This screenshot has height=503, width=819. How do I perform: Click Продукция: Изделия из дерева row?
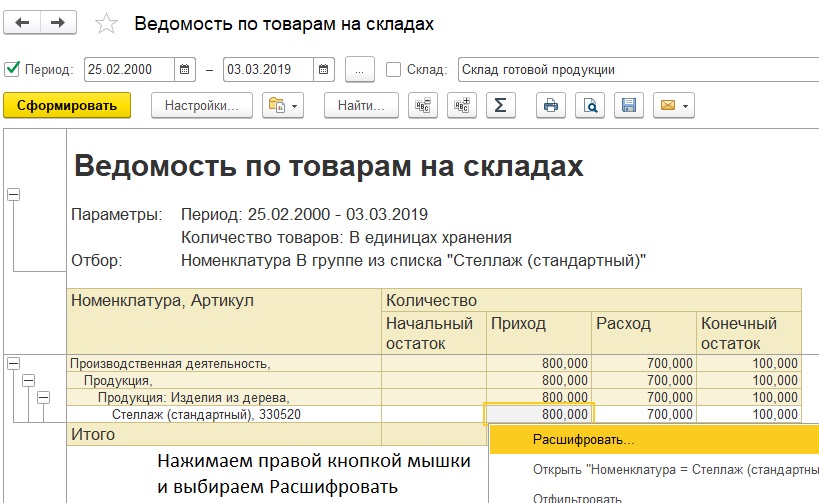pyautogui.click(x=224, y=397)
